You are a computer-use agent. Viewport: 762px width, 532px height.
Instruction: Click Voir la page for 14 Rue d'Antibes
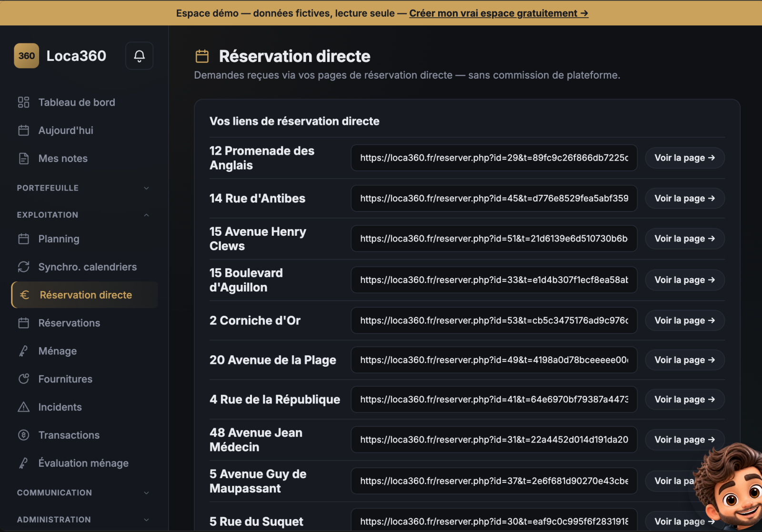tap(685, 199)
